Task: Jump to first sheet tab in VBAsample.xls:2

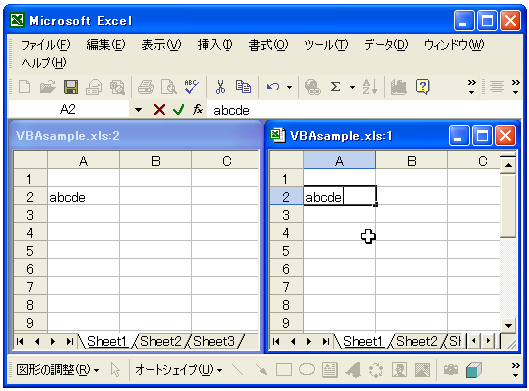Action: [x=20, y=342]
